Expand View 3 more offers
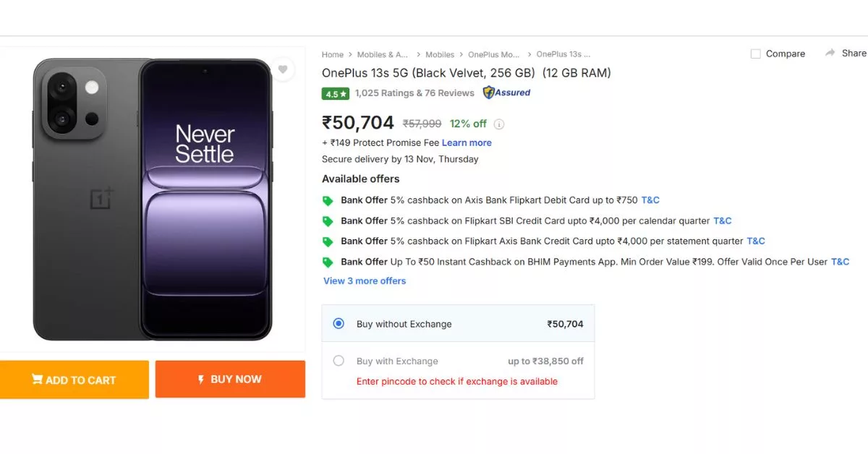868x454 pixels. pyautogui.click(x=365, y=280)
